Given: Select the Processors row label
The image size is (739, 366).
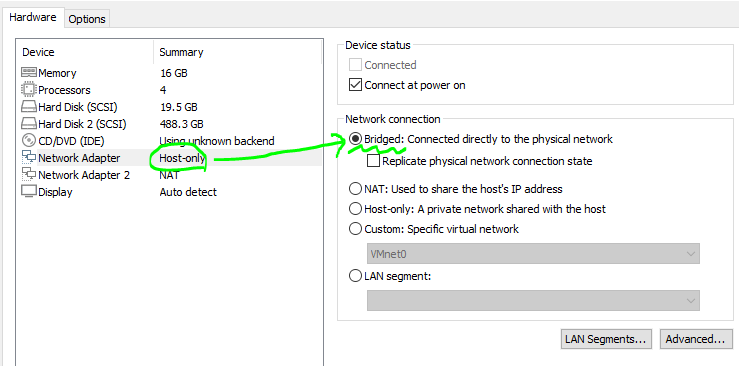Looking at the screenshot, I should [x=64, y=90].
